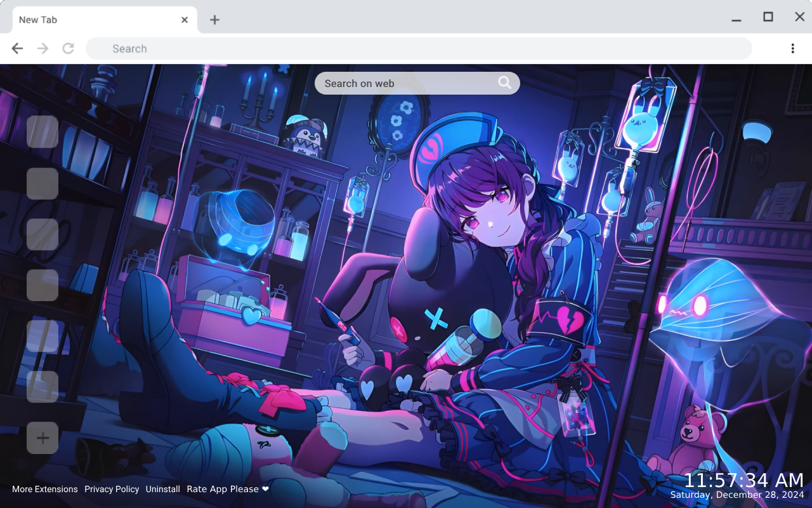This screenshot has width=812, height=508.
Task: Click the Uninstall link
Action: (x=162, y=489)
